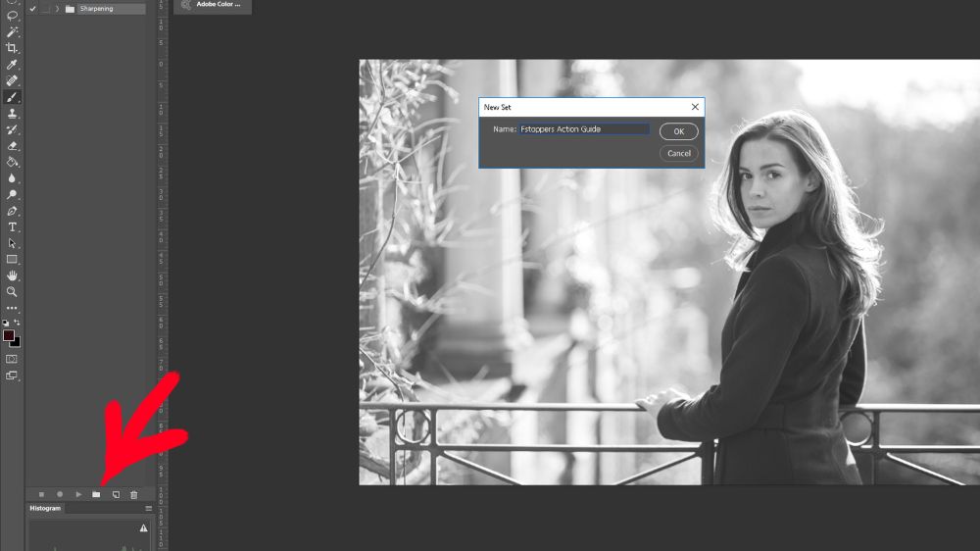Select the Zoom tool
This screenshot has width=980, height=551.
pyautogui.click(x=12, y=292)
